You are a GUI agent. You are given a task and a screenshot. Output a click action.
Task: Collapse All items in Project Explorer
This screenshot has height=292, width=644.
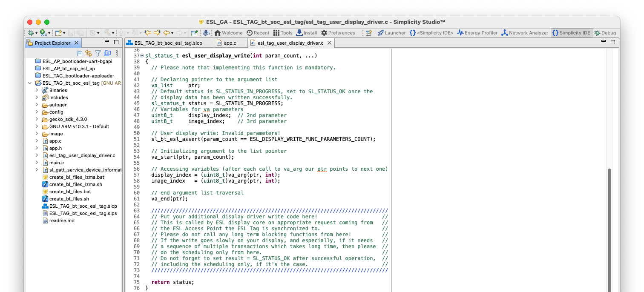(x=79, y=53)
